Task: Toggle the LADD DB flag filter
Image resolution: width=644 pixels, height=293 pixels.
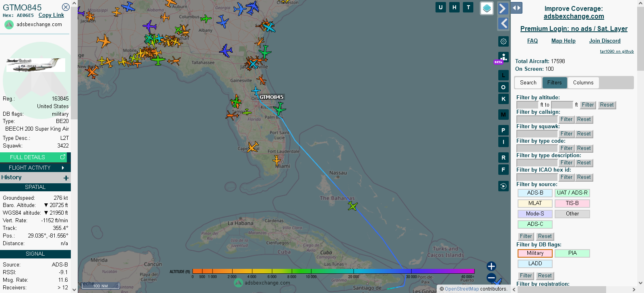Action: pyautogui.click(x=535, y=264)
